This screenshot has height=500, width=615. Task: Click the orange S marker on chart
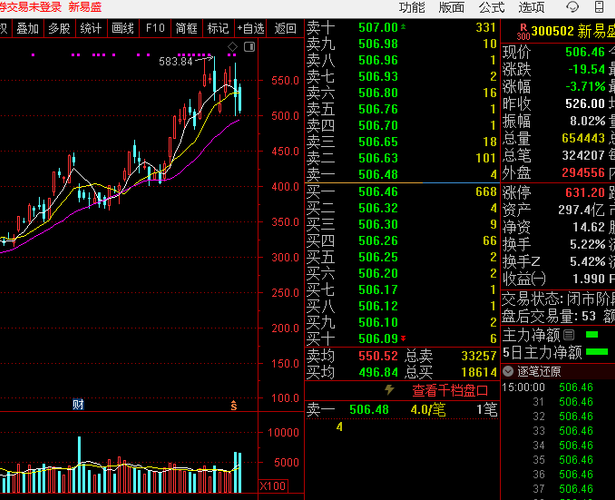click(x=233, y=405)
